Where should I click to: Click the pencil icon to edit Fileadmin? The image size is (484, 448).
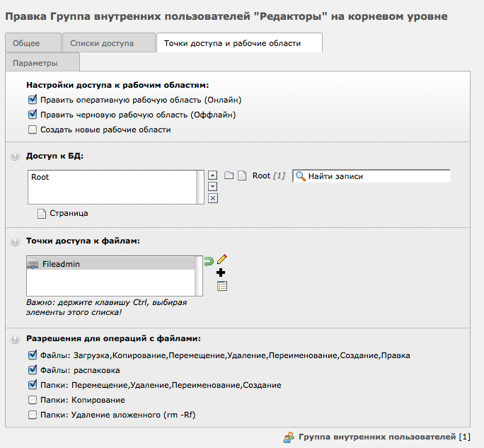click(x=222, y=260)
